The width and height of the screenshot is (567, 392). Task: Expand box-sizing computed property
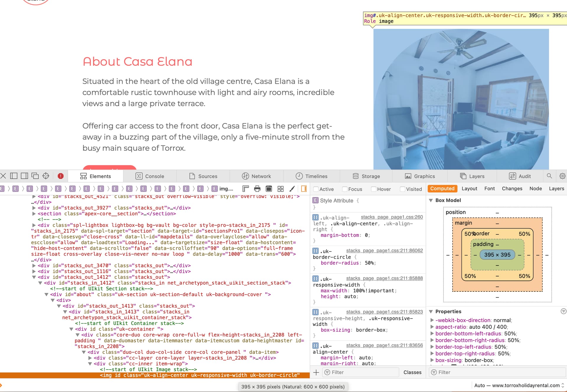click(x=432, y=360)
